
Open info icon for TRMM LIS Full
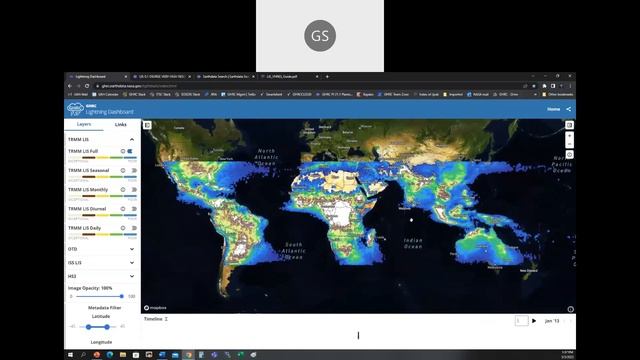click(123, 151)
